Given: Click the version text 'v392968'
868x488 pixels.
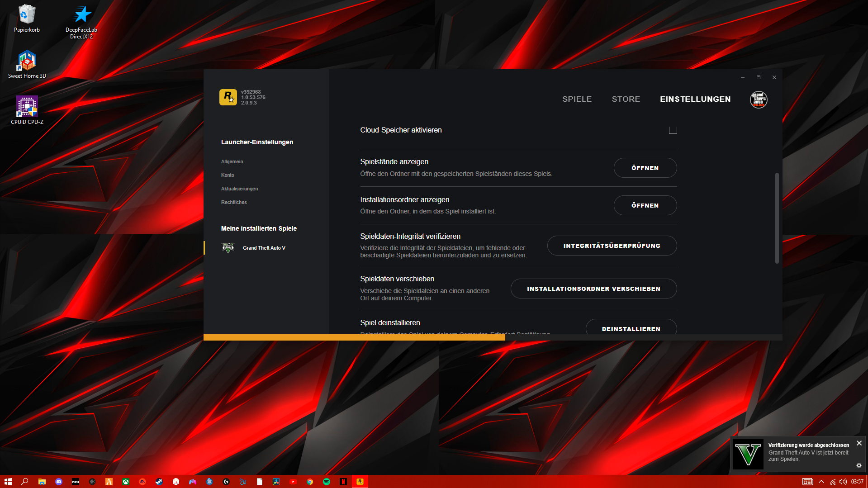Looking at the screenshot, I should [x=251, y=92].
